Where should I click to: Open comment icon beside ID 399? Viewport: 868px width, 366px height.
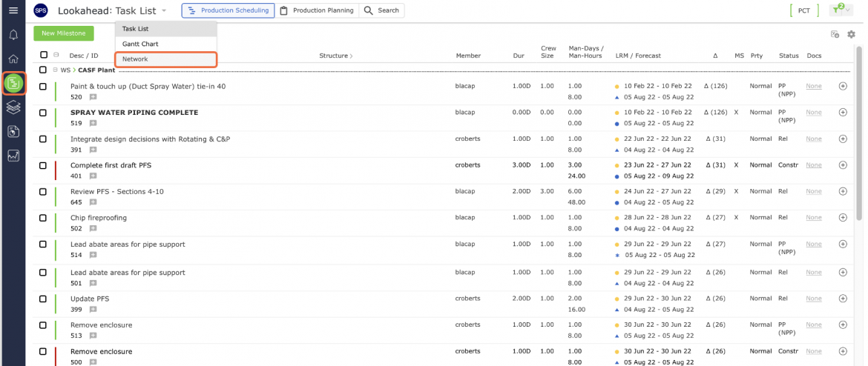[93, 310]
